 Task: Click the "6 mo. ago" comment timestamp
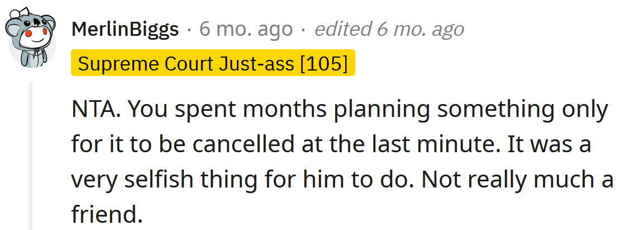click(x=246, y=29)
